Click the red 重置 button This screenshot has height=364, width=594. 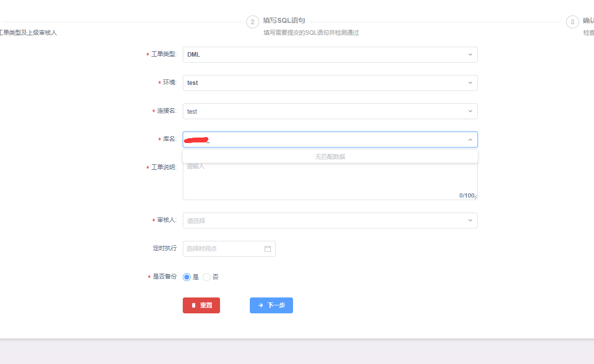coord(201,305)
